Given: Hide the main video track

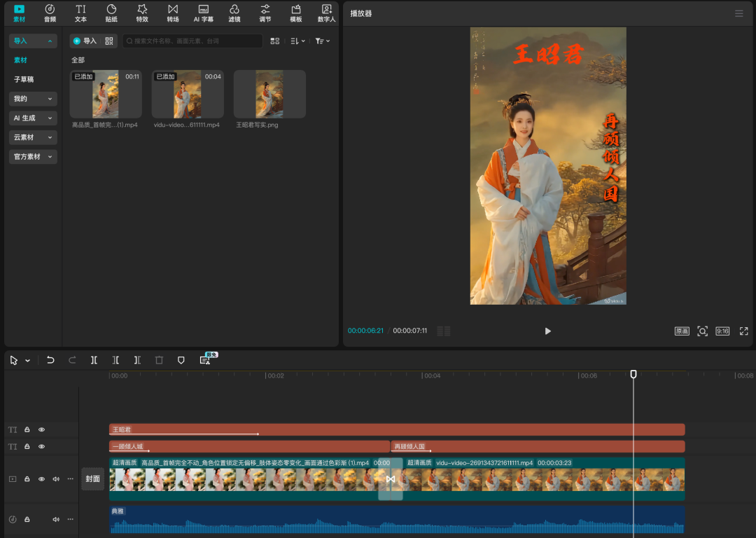Looking at the screenshot, I should tap(41, 479).
